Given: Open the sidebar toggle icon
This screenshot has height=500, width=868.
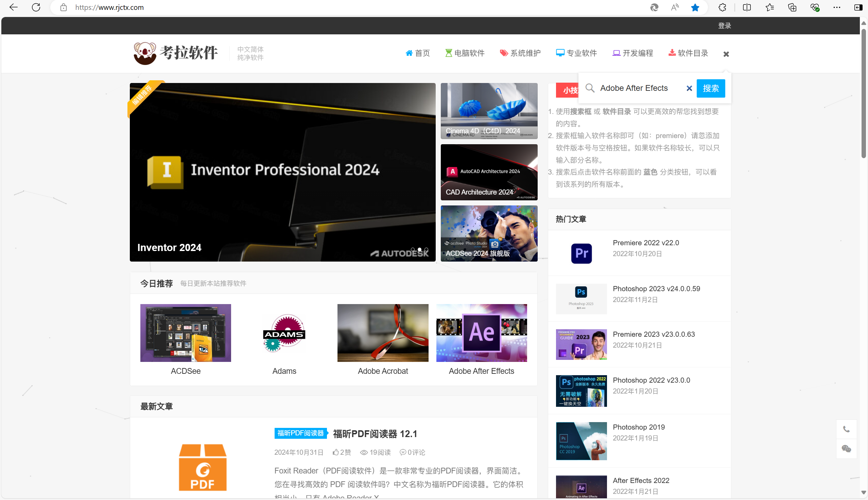Looking at the screenshot, I should tap(858, 7).
